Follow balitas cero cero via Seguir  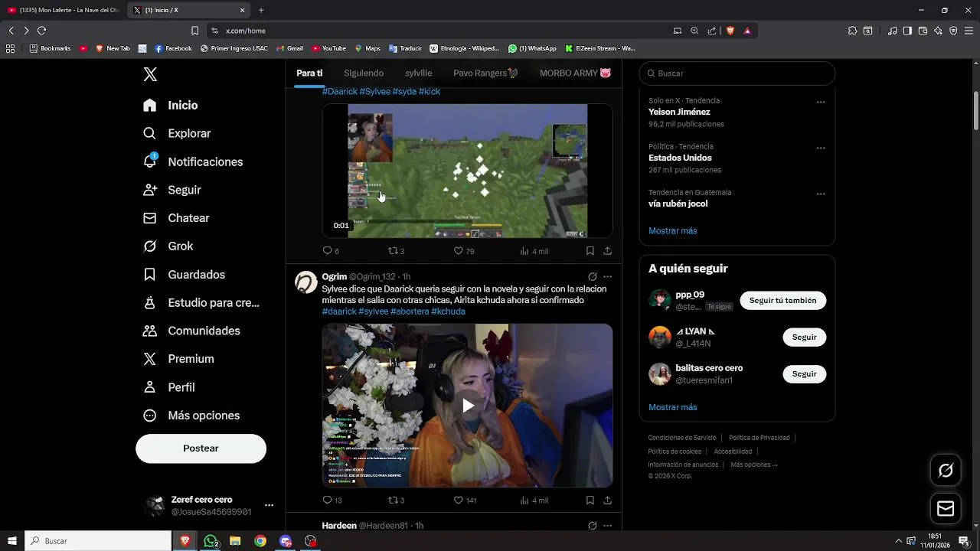[804, 374]
